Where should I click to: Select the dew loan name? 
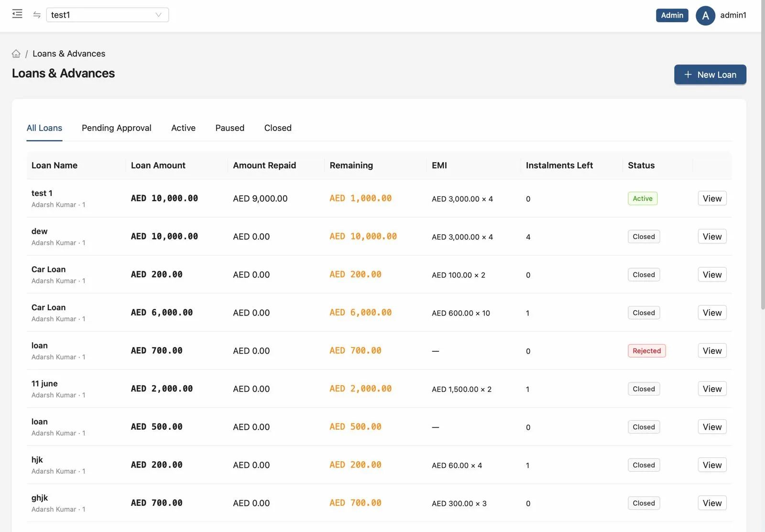coord(40,231)
